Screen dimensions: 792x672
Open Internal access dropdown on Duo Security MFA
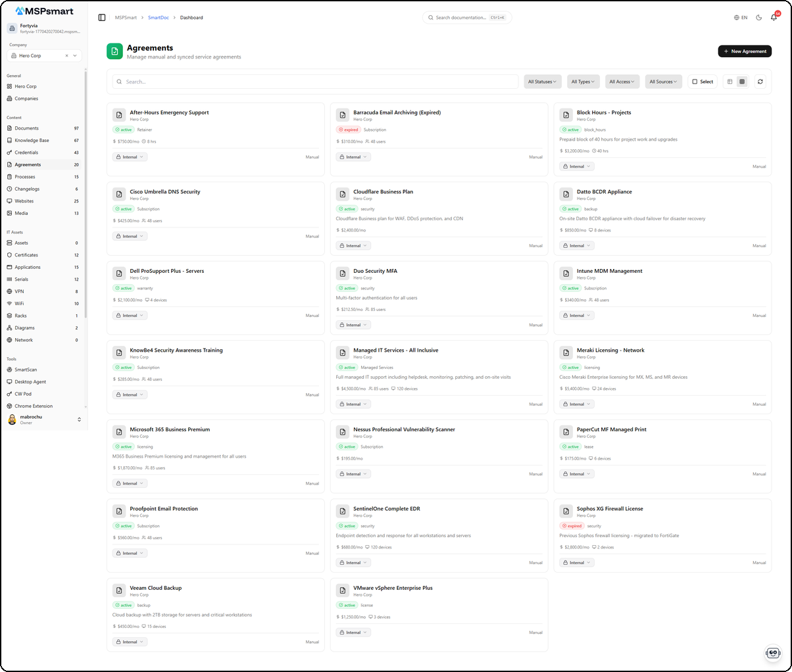point(353,325)
